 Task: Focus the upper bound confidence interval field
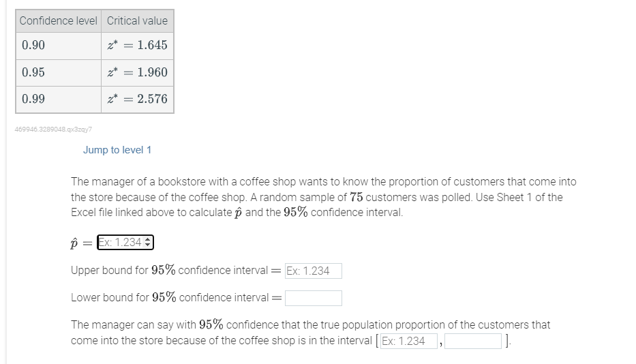313,271
